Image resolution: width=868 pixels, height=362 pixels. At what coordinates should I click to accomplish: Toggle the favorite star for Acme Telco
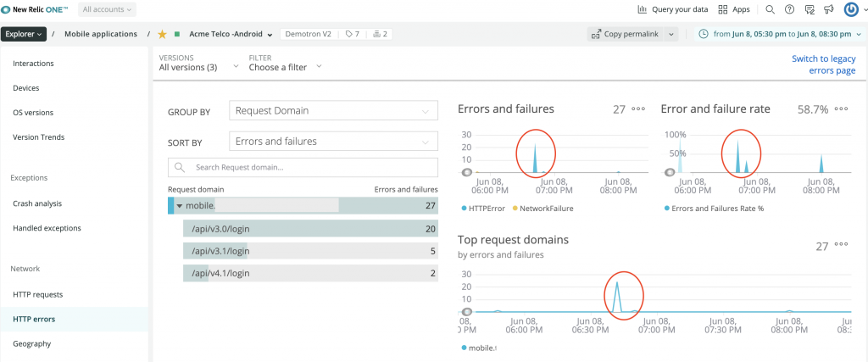point(162,34)
